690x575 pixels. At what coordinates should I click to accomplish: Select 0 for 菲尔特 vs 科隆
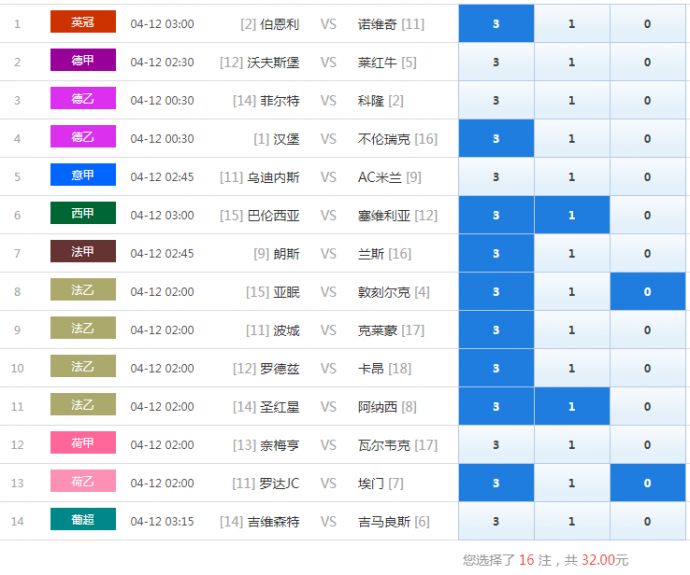coord(648,100)
